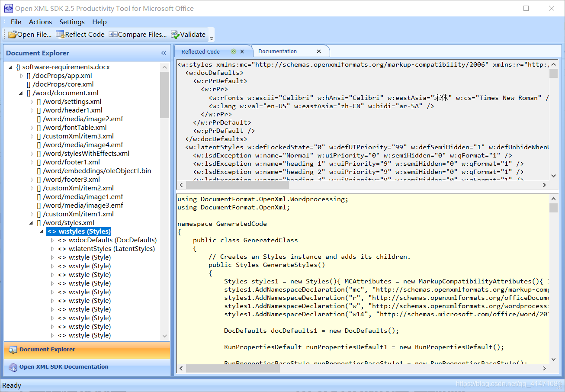Select /word/media/image4.emf in the tree
This screenshot has width=565, height=392.
(80, 145)
